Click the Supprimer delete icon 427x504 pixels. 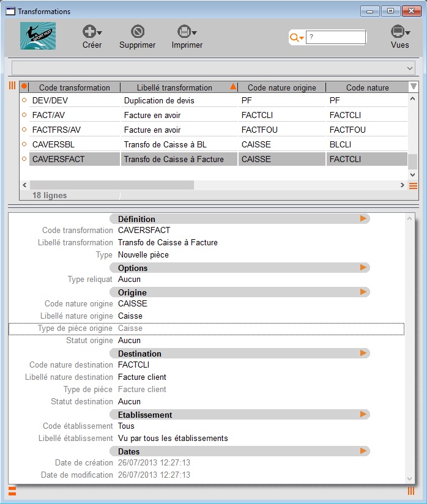tap(138, 32)
